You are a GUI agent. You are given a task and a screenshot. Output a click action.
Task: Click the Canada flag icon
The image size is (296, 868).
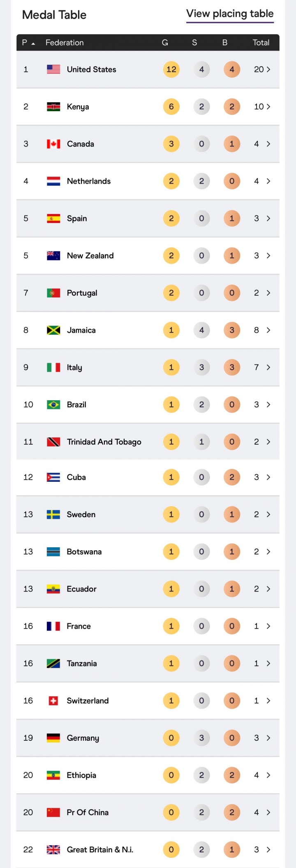point(53,144)
